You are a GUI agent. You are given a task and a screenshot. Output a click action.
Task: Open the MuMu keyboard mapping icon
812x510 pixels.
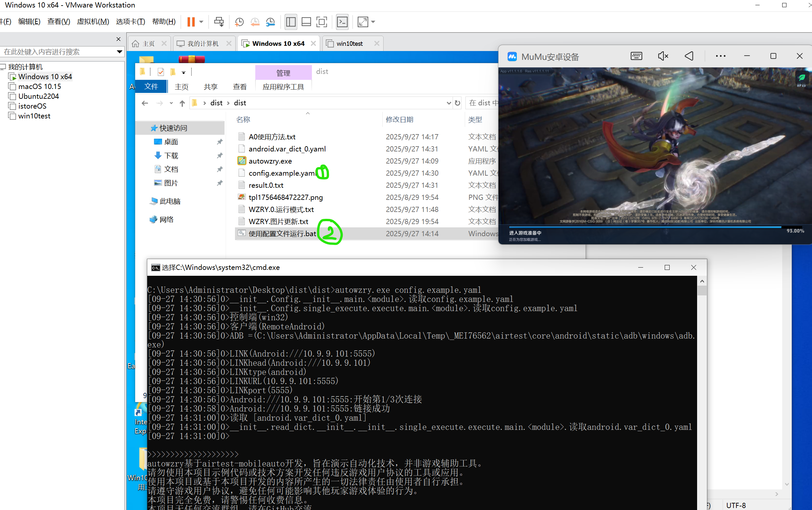click(x=636, y=56)
